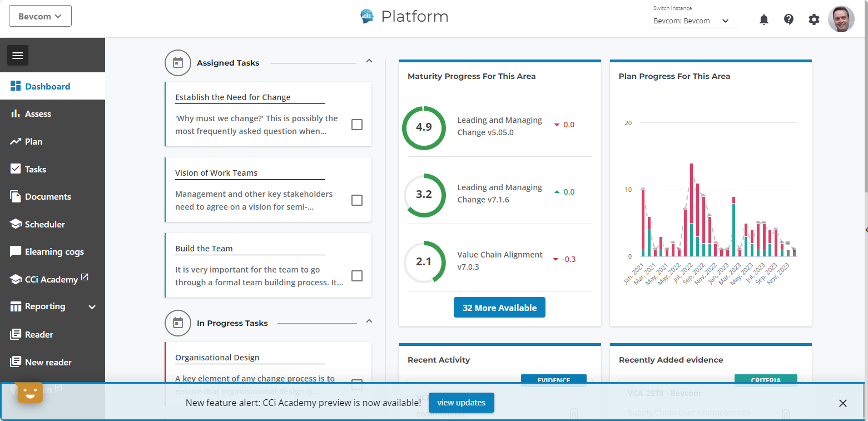Open Organisational Design task title
Viewport: 868px width, 421px height.
pyautogui.click(x=217, y=358)
